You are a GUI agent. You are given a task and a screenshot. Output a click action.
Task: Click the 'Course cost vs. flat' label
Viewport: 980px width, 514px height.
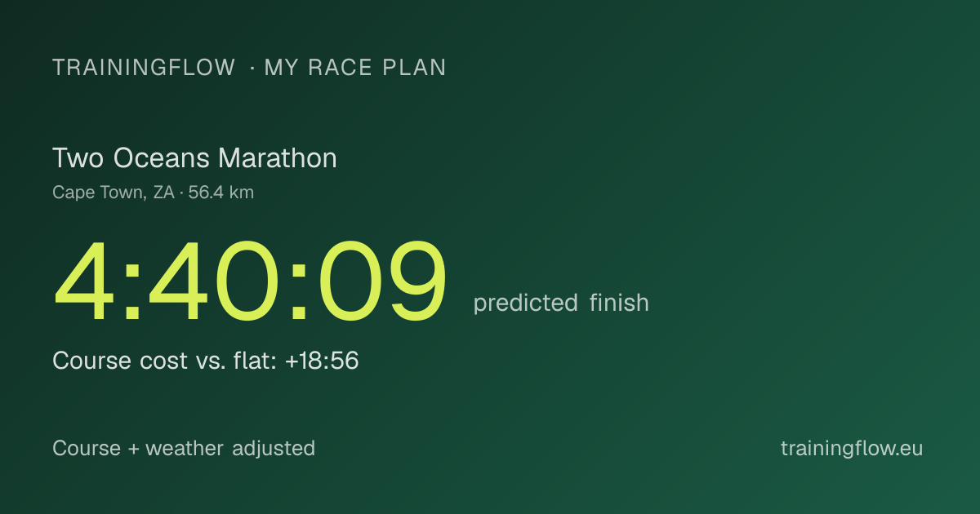pos(165,361)
